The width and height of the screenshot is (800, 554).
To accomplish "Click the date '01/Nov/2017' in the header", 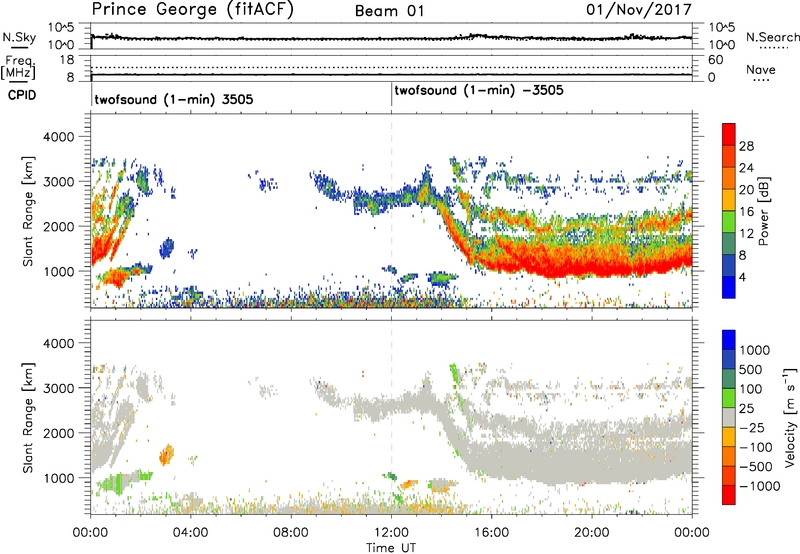I will [639, 10].
